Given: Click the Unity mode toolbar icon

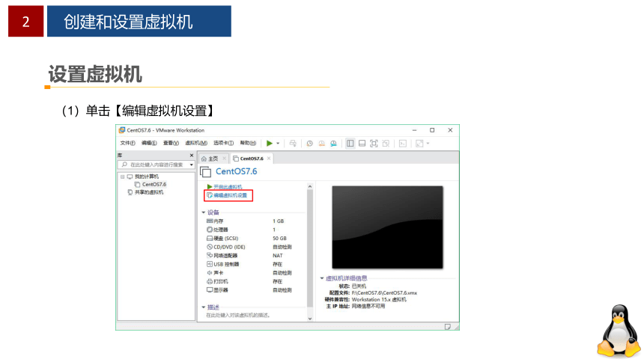Looking at the screenshot, I should coord(386,144).
